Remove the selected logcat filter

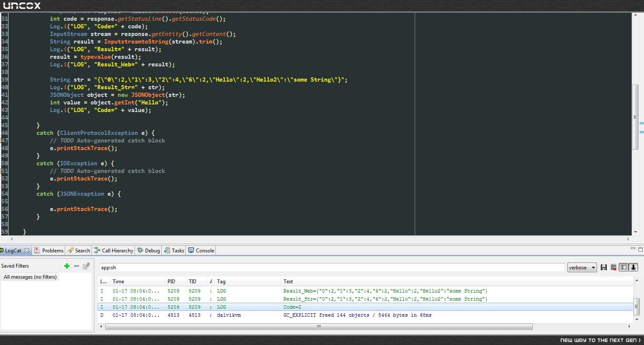77,266
